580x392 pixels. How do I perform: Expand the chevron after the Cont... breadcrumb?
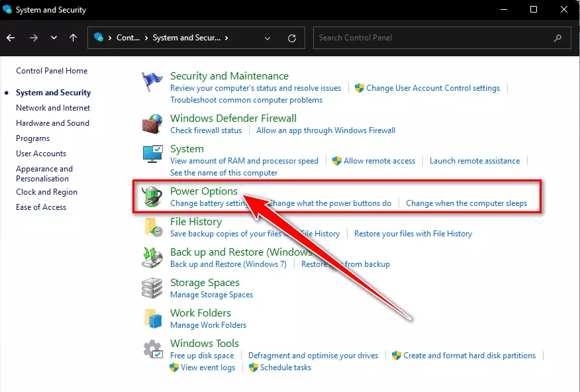point(146,38)
